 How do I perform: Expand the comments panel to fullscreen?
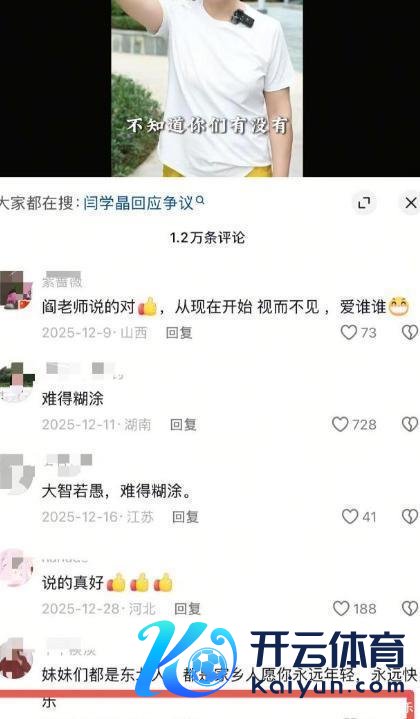click(x=364, y=203)
